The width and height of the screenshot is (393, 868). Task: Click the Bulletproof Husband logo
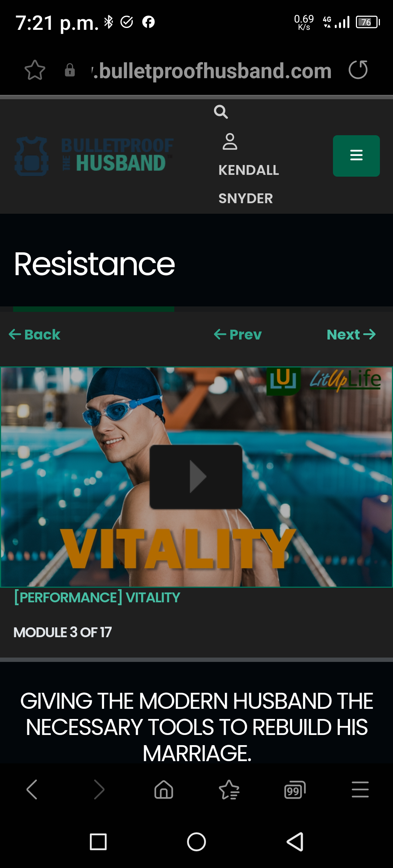point(94,156)
